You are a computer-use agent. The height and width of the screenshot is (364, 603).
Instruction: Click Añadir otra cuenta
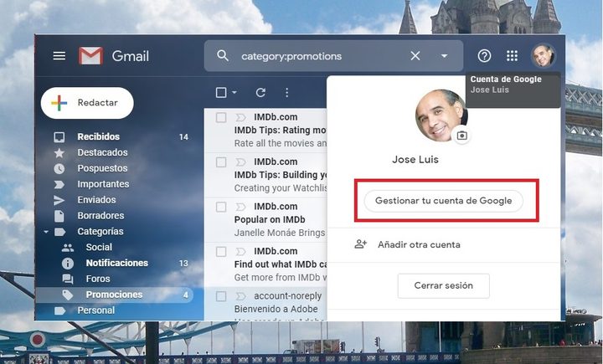(419, 244)
